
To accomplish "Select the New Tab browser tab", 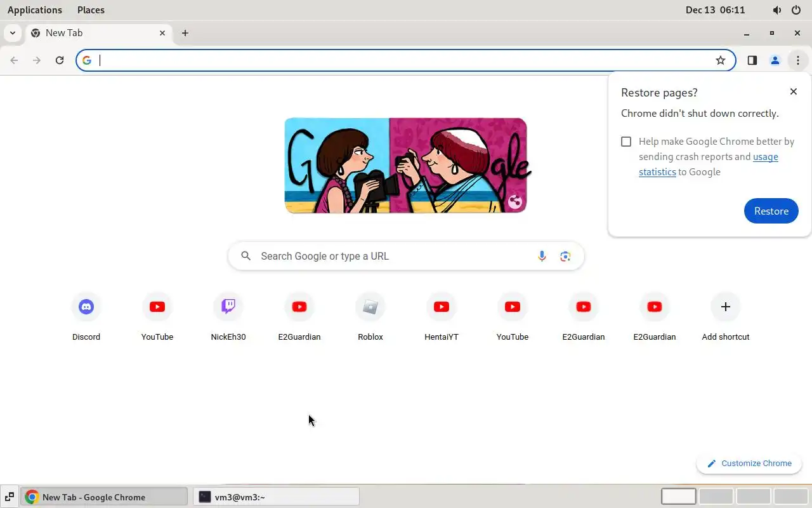I will click(98, 33).
